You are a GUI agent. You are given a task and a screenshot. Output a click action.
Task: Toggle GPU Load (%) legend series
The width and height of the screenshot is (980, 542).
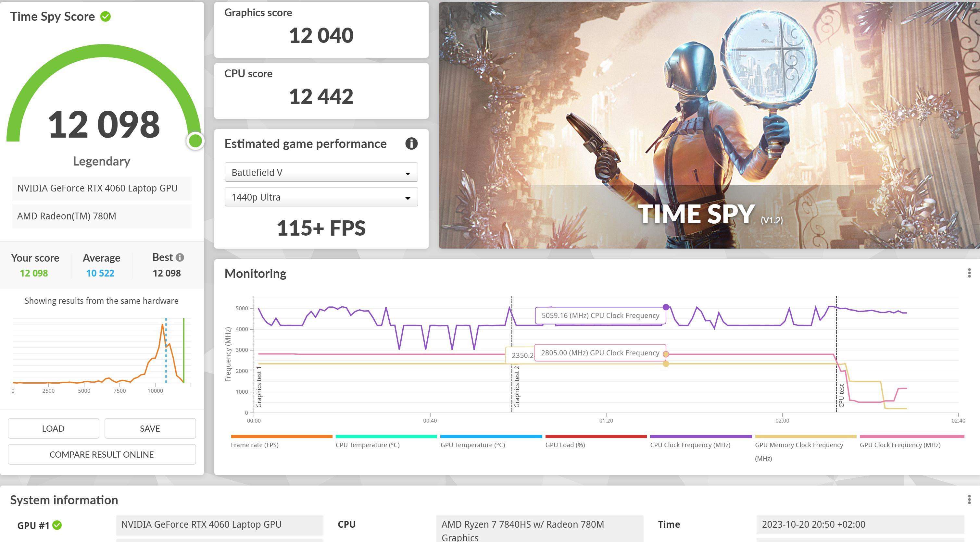click(x=565, y=445)
